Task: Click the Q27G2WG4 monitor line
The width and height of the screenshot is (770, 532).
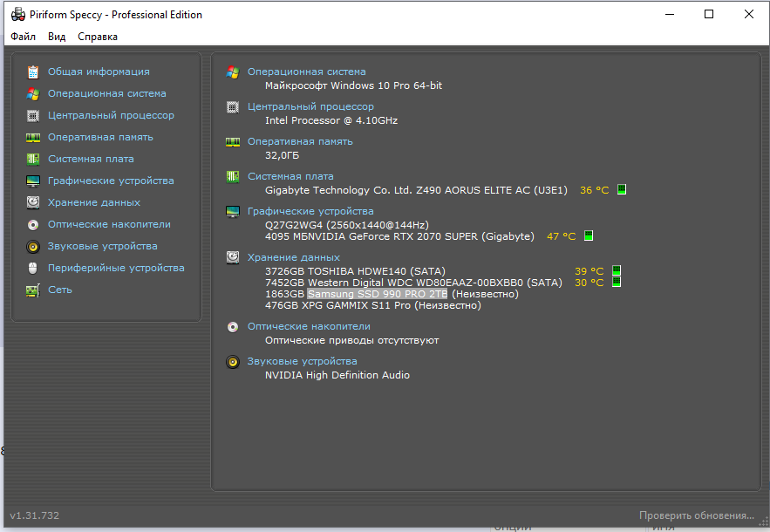Action: click(x=347, y=225)
